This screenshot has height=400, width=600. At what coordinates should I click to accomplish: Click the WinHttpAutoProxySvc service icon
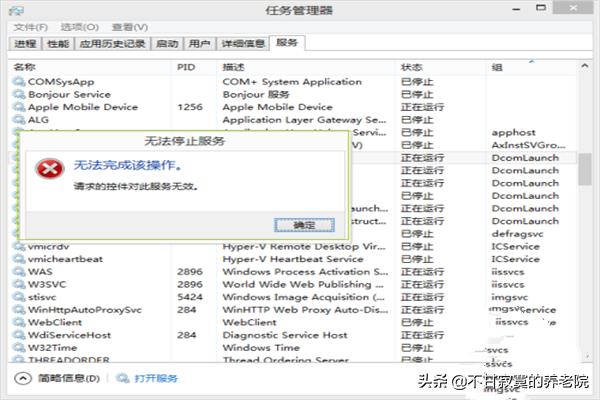click(x=19, y=310)
